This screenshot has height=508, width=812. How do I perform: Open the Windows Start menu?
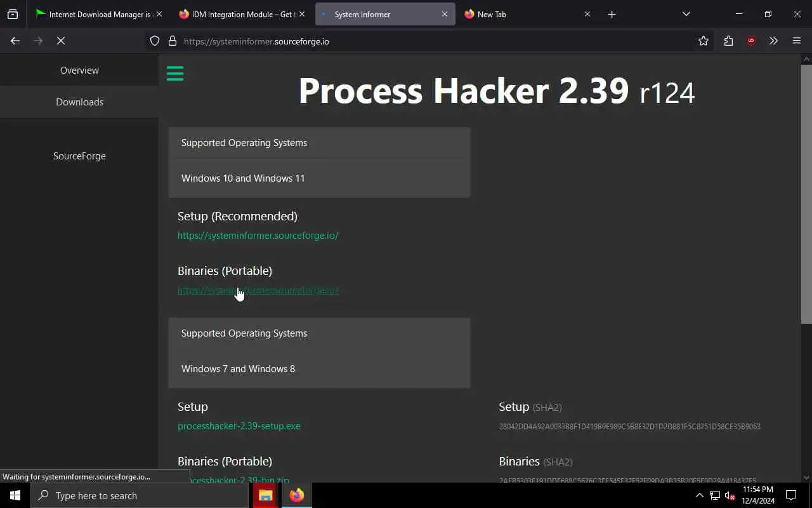click(15, 495)
